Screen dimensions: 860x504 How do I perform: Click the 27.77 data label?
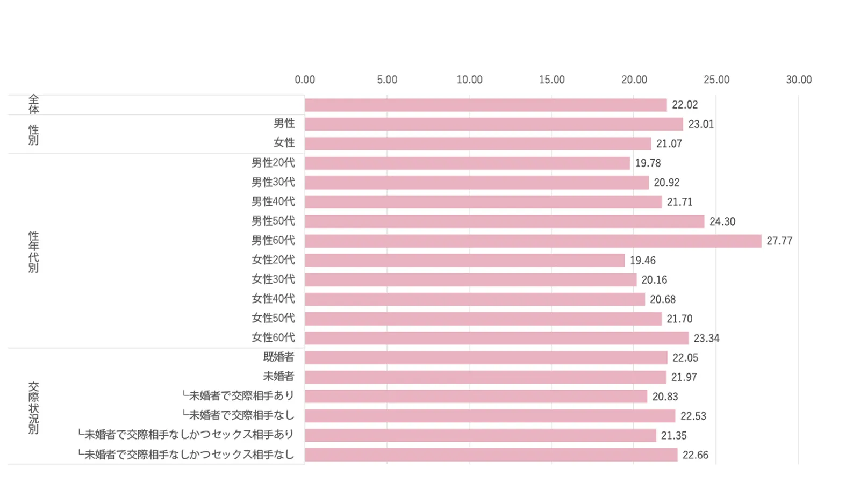[x=779, y=241]
